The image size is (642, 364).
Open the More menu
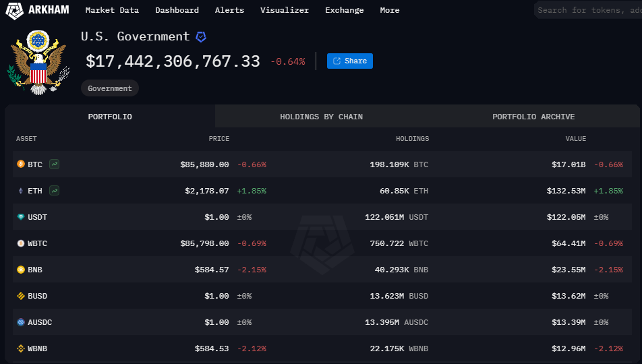tap(390, 10)
